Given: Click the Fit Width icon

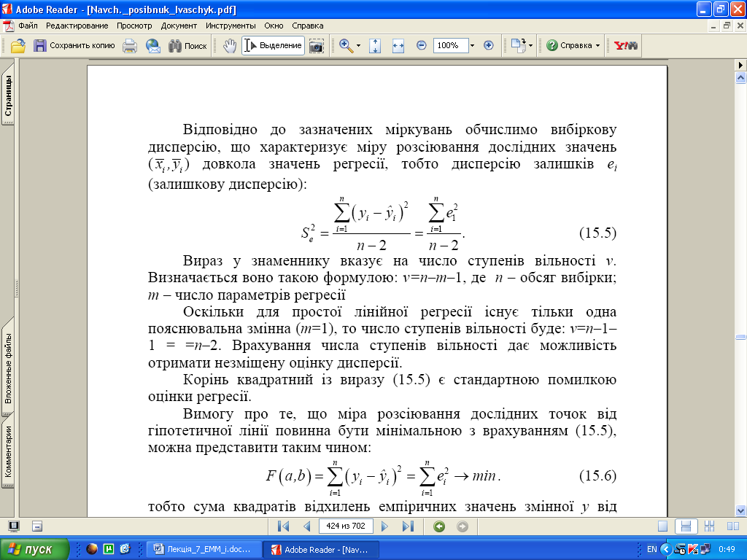Looking at the screenshot, I should 398,46.
